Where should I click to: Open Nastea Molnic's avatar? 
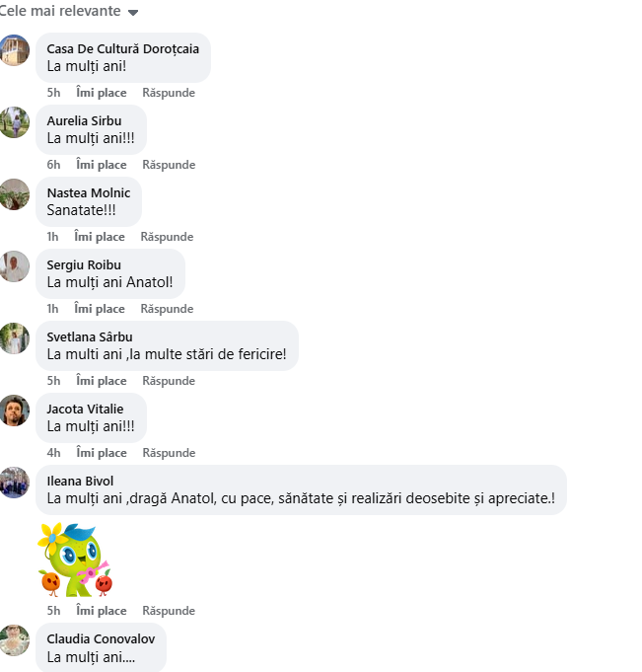(14, 194)
